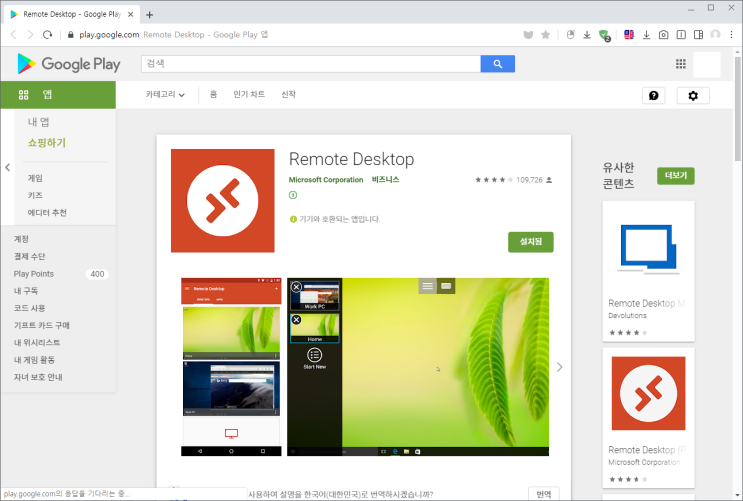Open 내 위시리스트 link
Viewport: 743px width, 501px height.
pos(37,342)
